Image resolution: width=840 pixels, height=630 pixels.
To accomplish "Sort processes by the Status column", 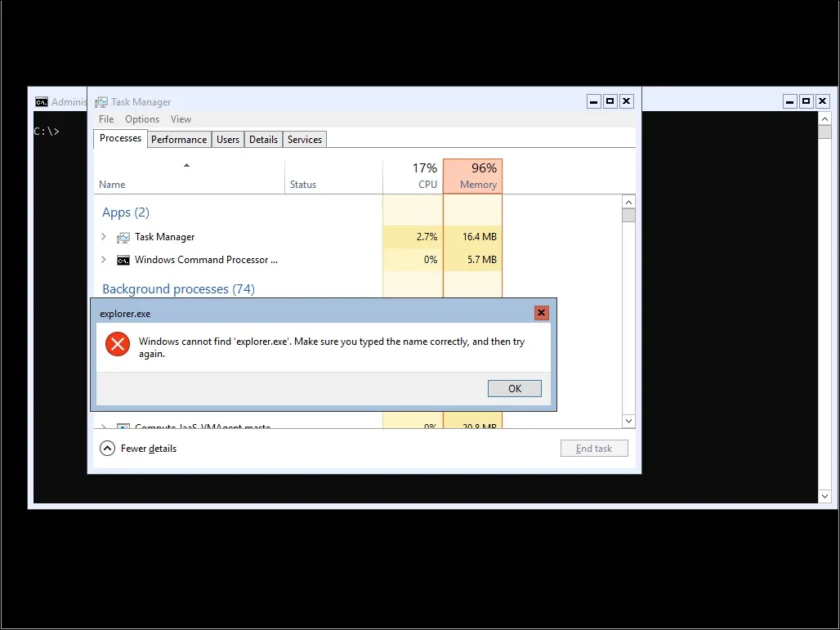I will [333, 176].
